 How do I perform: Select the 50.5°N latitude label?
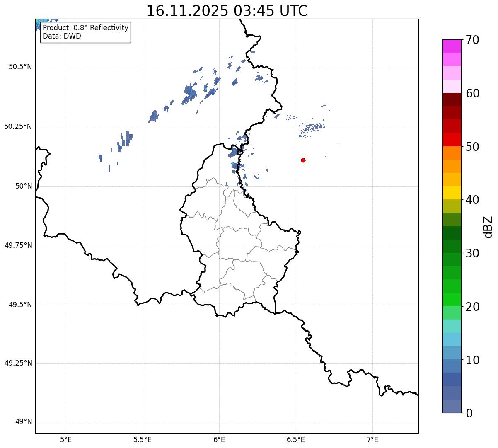pos(20,67)
